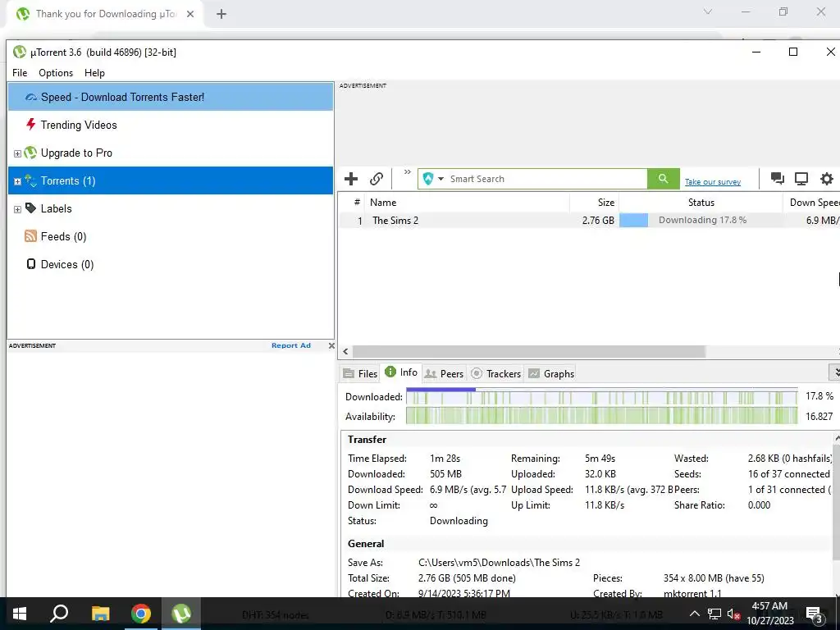The width and height of the screenshot is (840, 630).
Task: Open the File menu
Action: click(20, 73)
